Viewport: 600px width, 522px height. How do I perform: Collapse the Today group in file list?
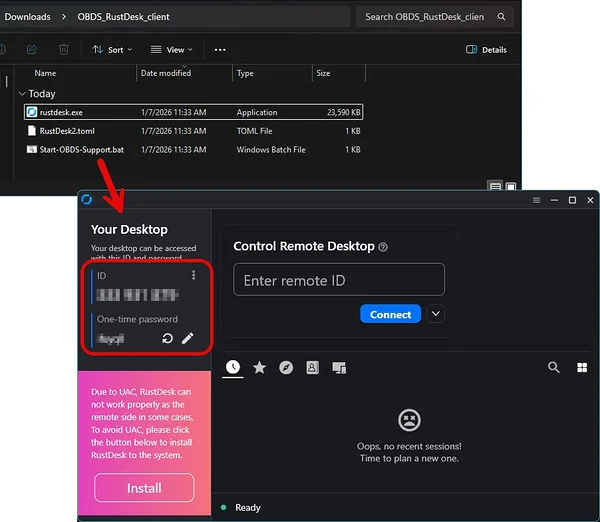[22, 94]
